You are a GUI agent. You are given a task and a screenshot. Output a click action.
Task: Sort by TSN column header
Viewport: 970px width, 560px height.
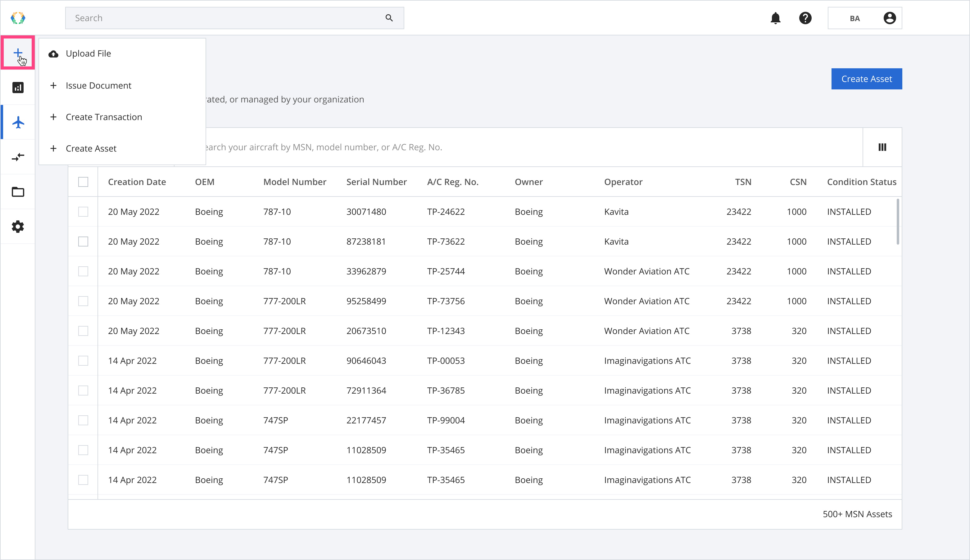[743, 182]
